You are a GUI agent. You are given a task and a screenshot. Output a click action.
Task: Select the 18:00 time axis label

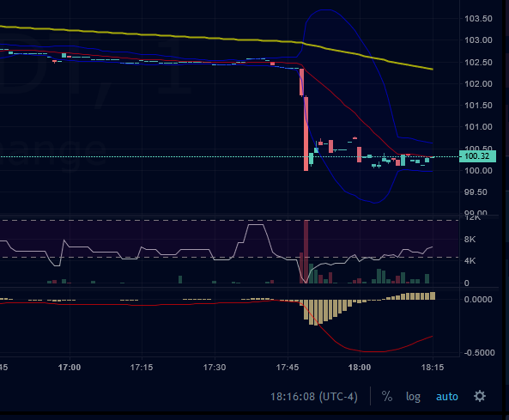[x=360, y=368]
